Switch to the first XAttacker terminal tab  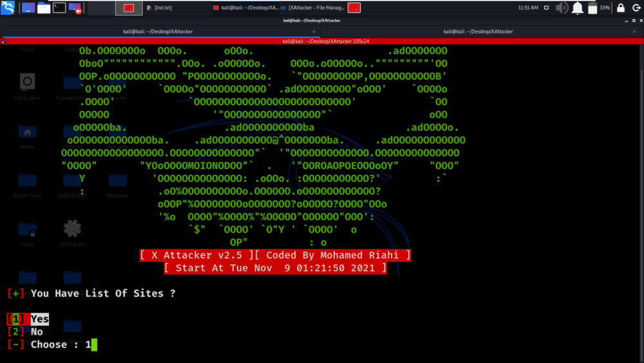pos(158,32)
